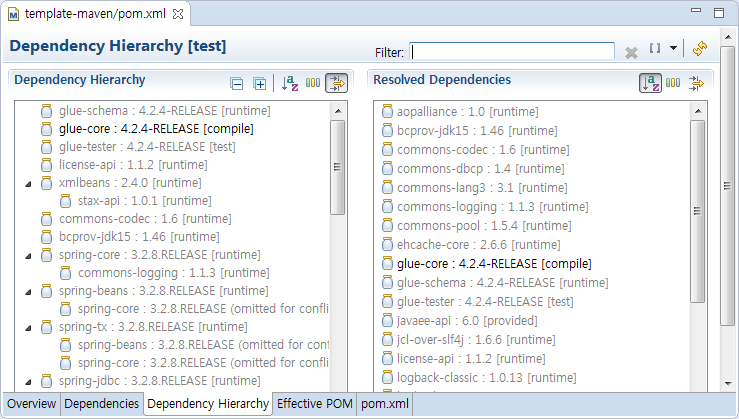Viewport: 739px width, 419px height.
Task: Select logback-classic : 1.0.13 entry
Action: [x=486, y=378]
